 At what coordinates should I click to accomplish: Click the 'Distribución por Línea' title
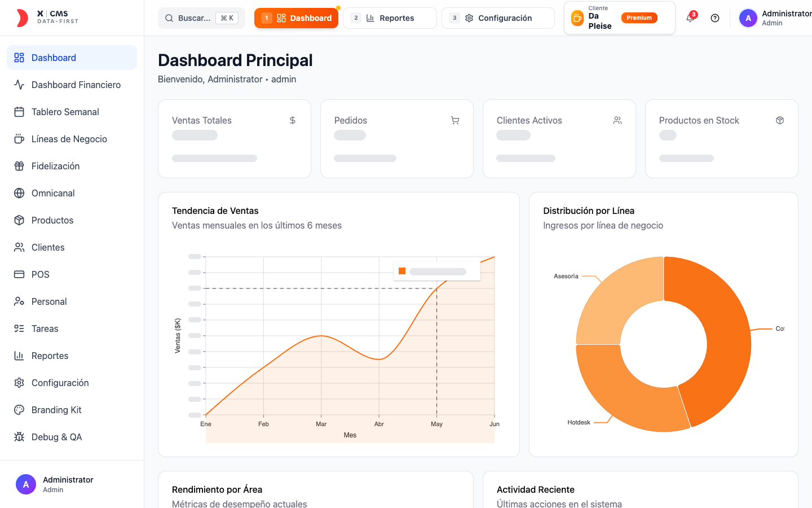(589, 211)
